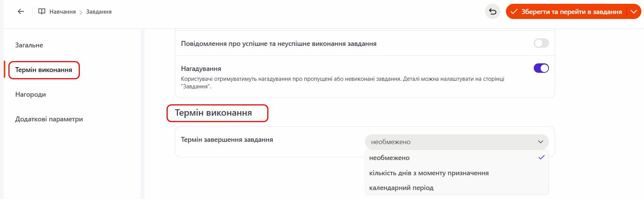Click the Термін виконання section heading
644x201 pixels.
pos(213,113)
